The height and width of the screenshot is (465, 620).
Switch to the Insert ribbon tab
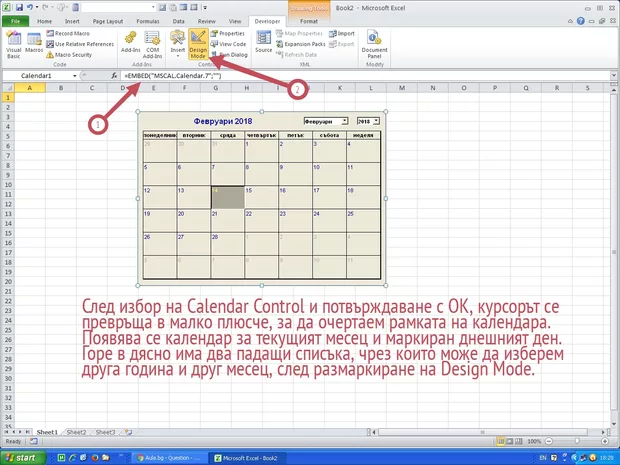pyautogui.click(x=72, y=21)
